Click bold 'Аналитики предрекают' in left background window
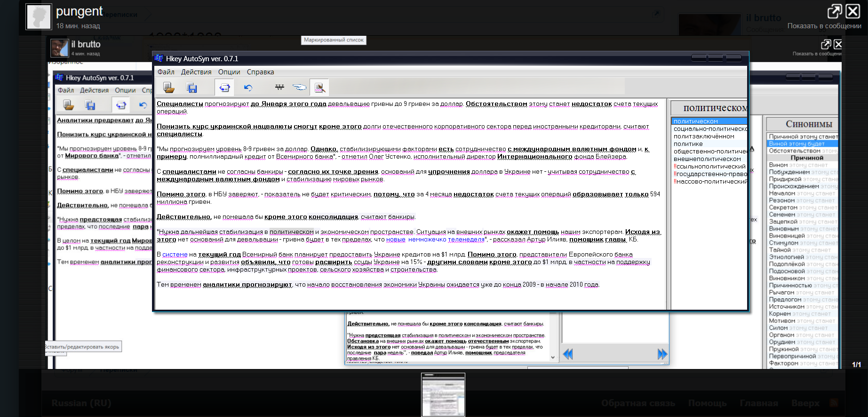 tap(95, 120)
